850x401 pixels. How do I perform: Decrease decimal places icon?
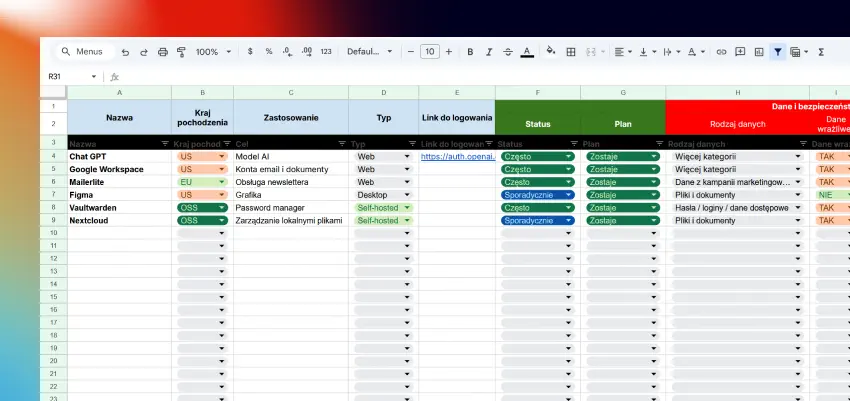287,51
